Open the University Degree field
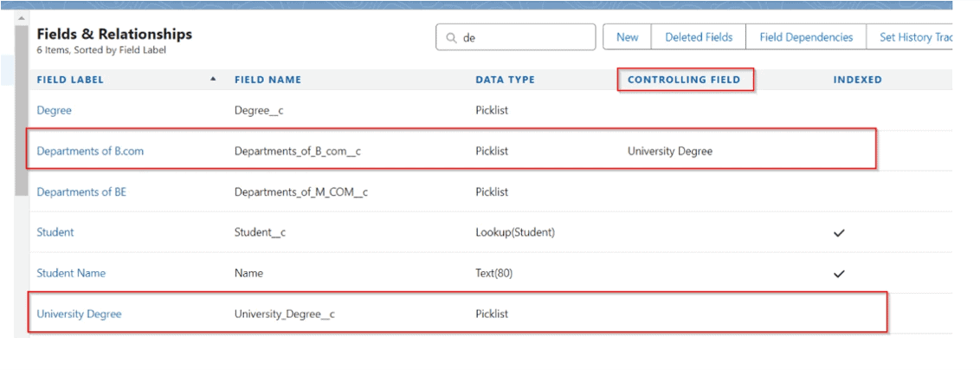The image size is (980, 370). click(x=79, y=314)
